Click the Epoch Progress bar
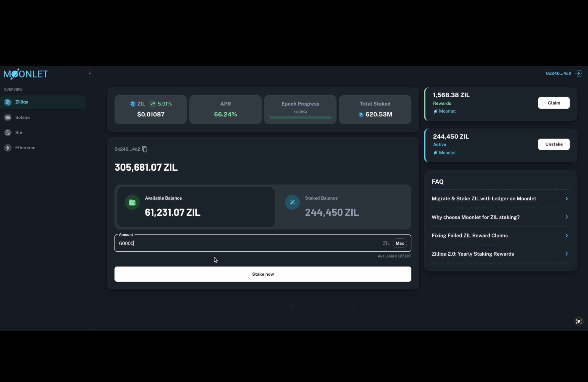This screenshot has height=382, width=588. pos(300,118)
